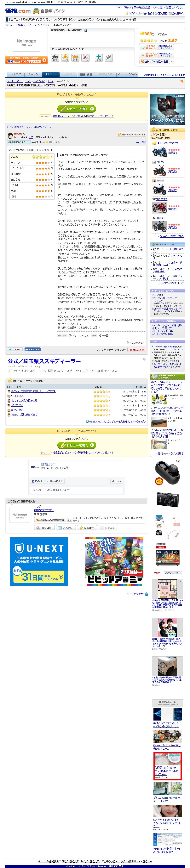The image size is (190, 868).
Task: Open CBR250RR in the ranking
Action: (161, 199)
